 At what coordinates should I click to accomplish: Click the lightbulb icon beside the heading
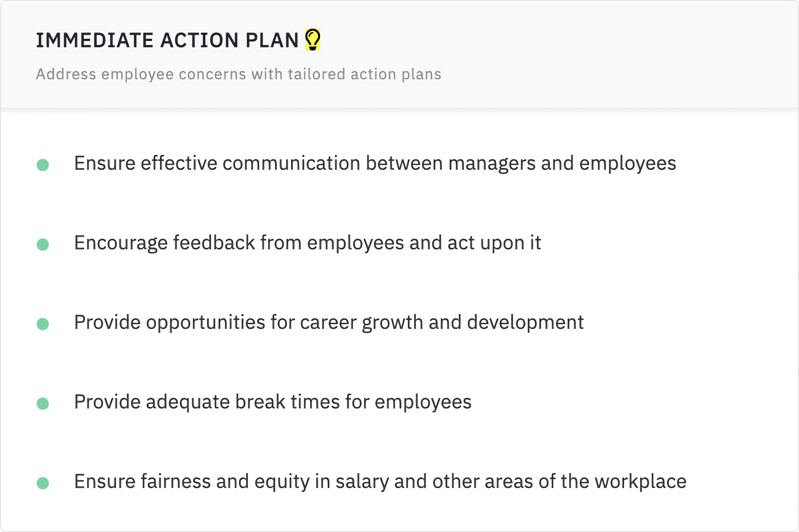tap(312, 40)
